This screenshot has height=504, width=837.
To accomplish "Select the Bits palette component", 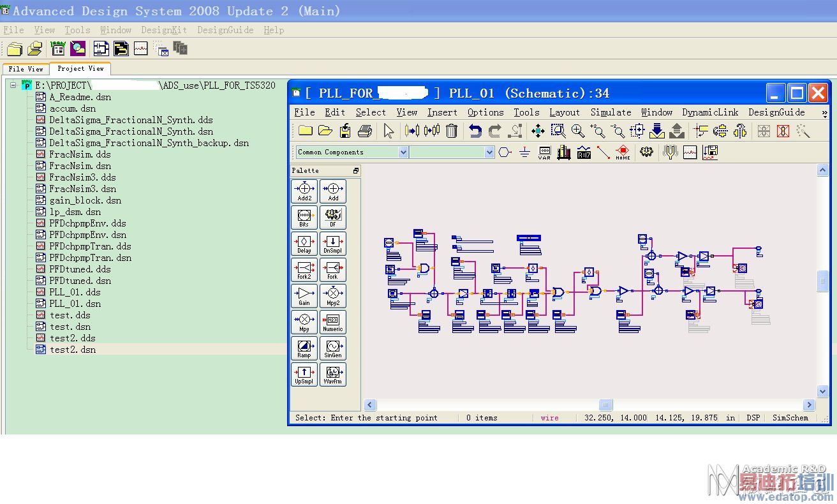I will click(x=304, y=217).
